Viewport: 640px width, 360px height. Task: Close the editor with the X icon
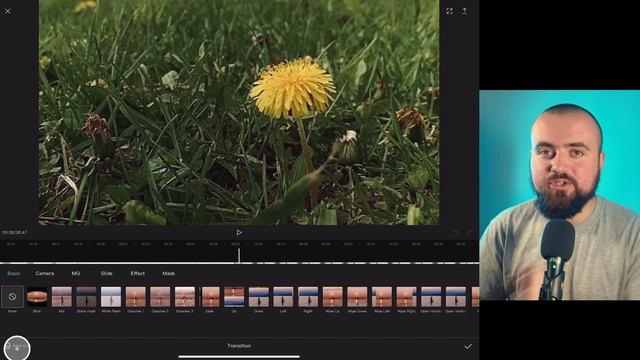(x=8, y=11)
